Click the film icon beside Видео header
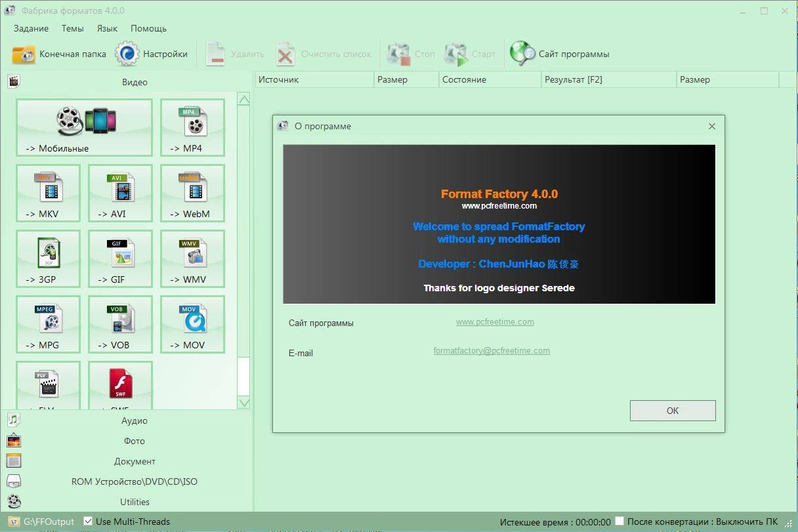This screenshot has width=798, height=532. (14, 81)
